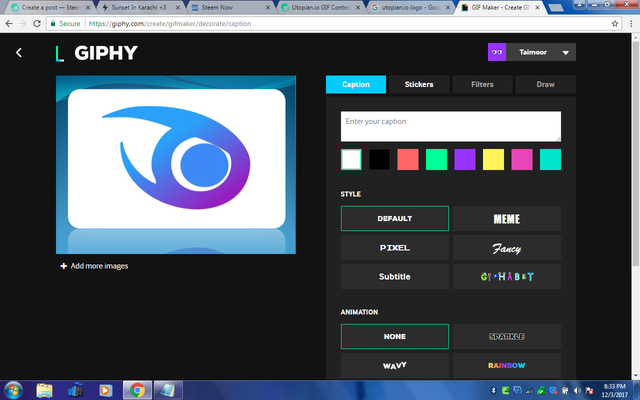This screenshot has height=400, width=640.
Task: Set animation to NONE
Action: pos(395,337)
